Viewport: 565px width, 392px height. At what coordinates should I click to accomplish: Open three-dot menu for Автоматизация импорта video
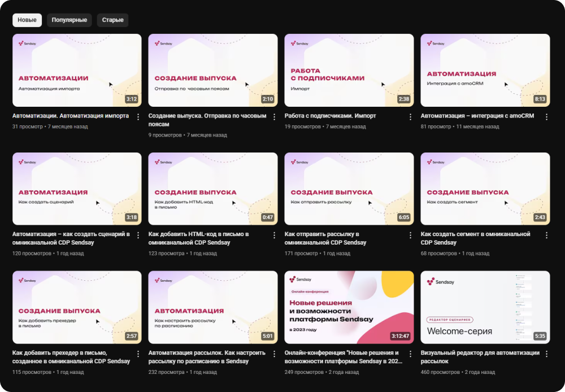point(138,117)
